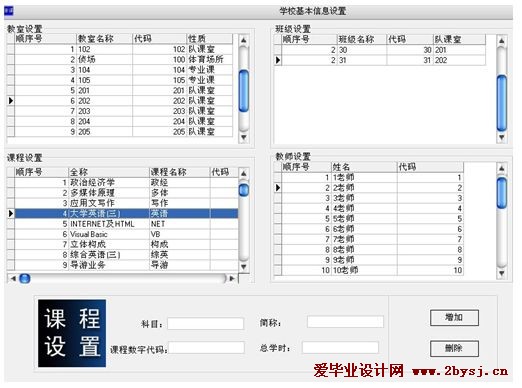The image size is (522, 388).
Task: Click 全称 column header in course table
Action: 109,172
